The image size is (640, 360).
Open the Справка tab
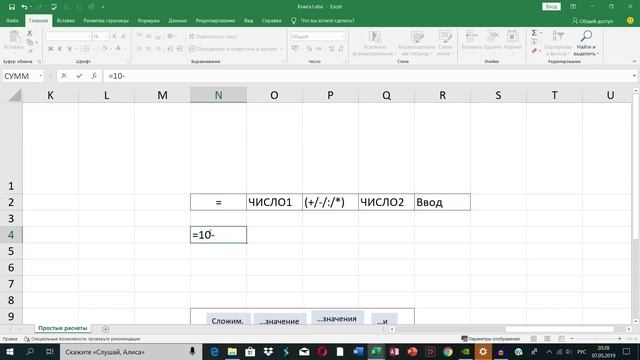[x=271, y=20]
